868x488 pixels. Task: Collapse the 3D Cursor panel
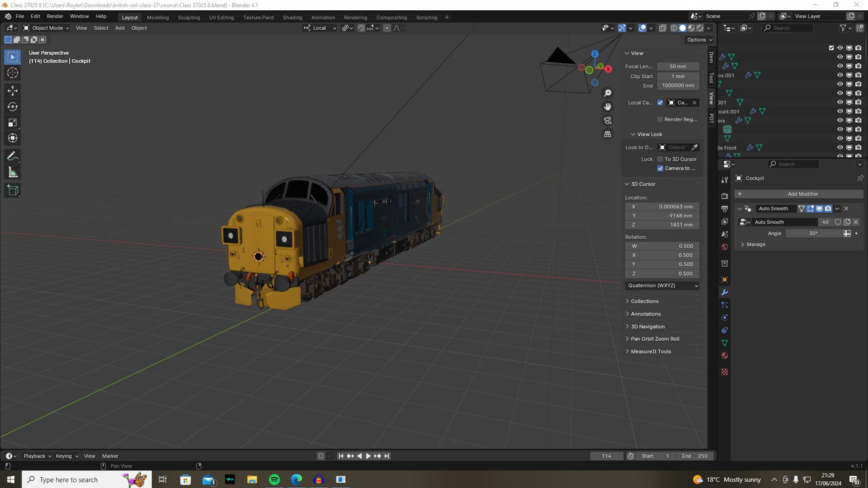643,184
